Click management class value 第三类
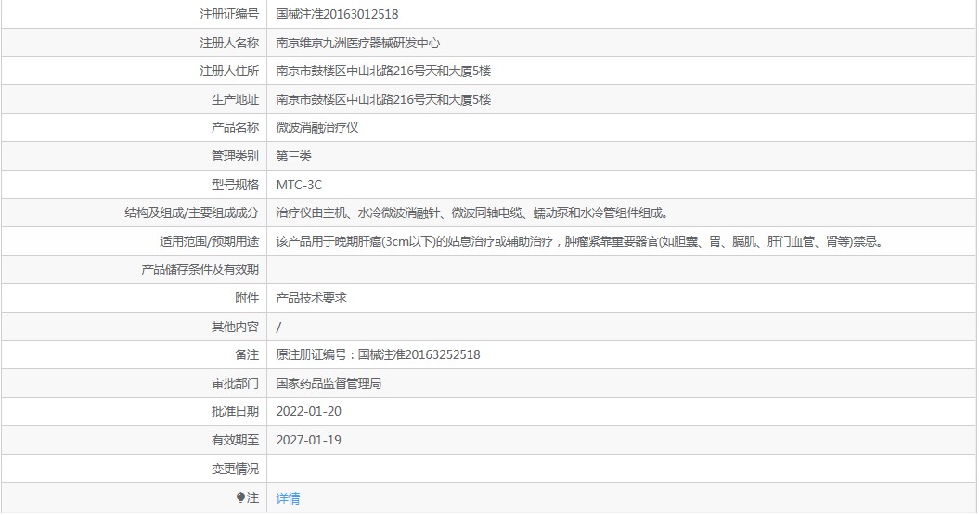Viewport: 980px width, 515px height. 293,156
